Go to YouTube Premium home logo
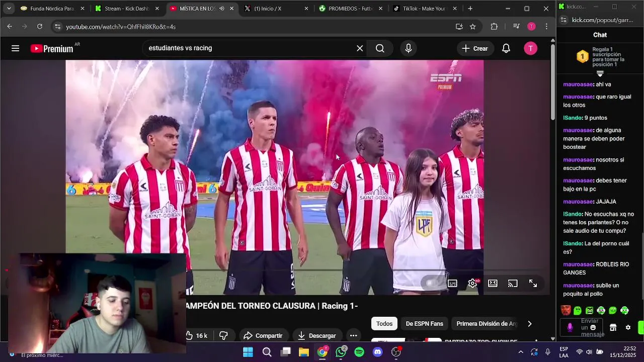Image resolution: width=644 pixels, height=362 pixels. (52, 48)
